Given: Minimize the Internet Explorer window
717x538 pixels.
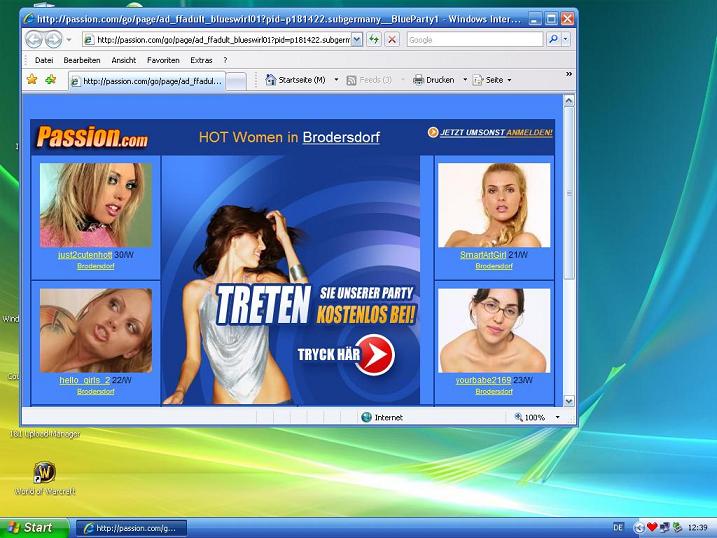Looking at the screenshot, I should pos(535,19).
